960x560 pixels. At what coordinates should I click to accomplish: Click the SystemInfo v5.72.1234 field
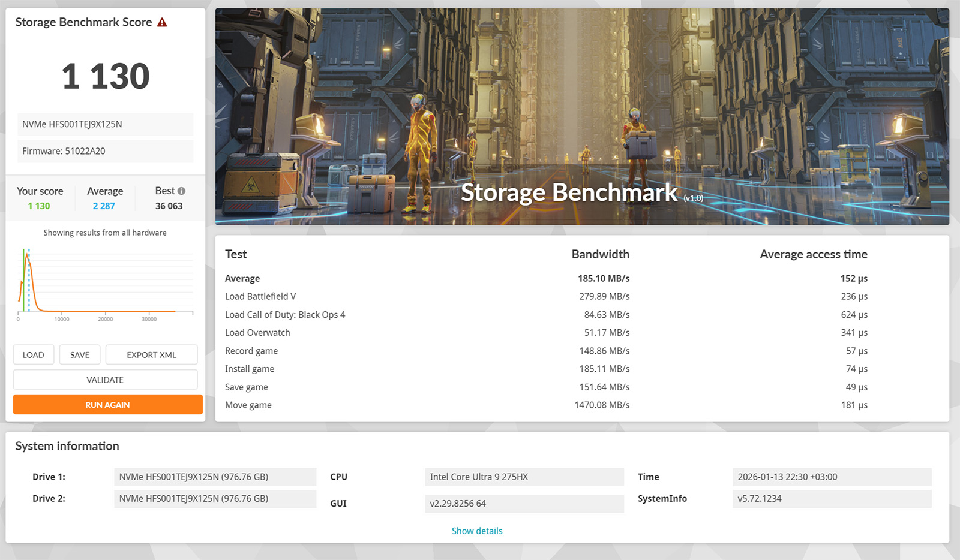(x=832, y=499)
